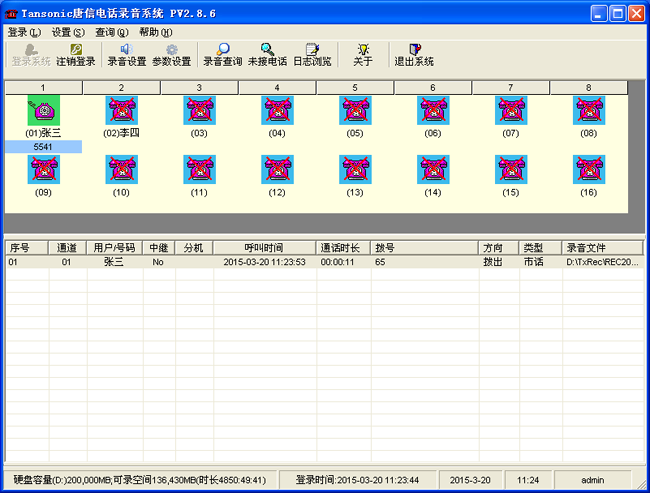
Task: Open 参数设置 parameter settings
Action: 171,54
